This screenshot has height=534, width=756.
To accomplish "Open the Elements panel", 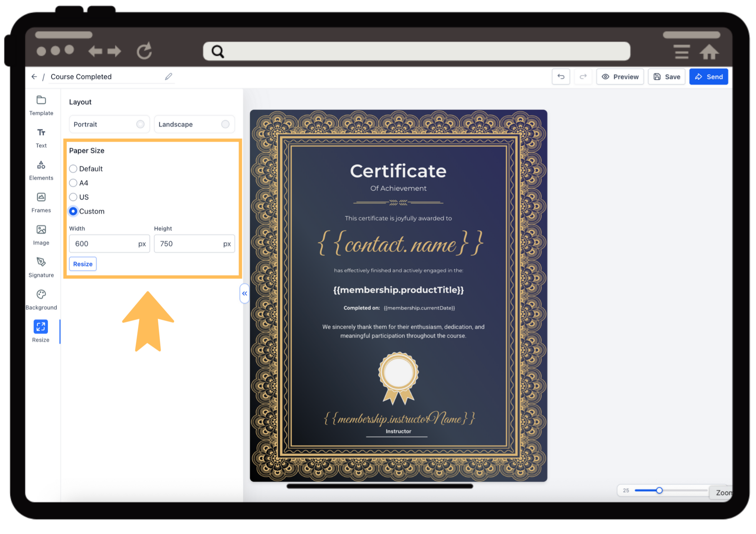I will tap(41, 170).
